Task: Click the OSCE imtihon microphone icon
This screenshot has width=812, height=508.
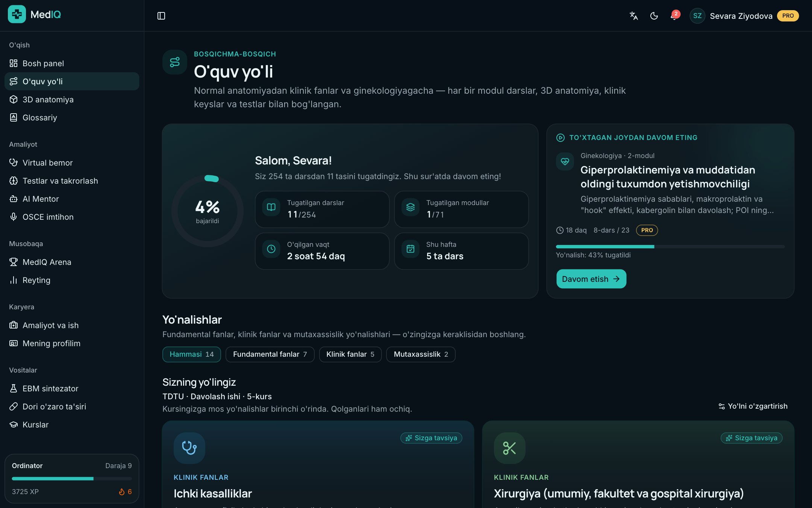Action: click(14, 217)
